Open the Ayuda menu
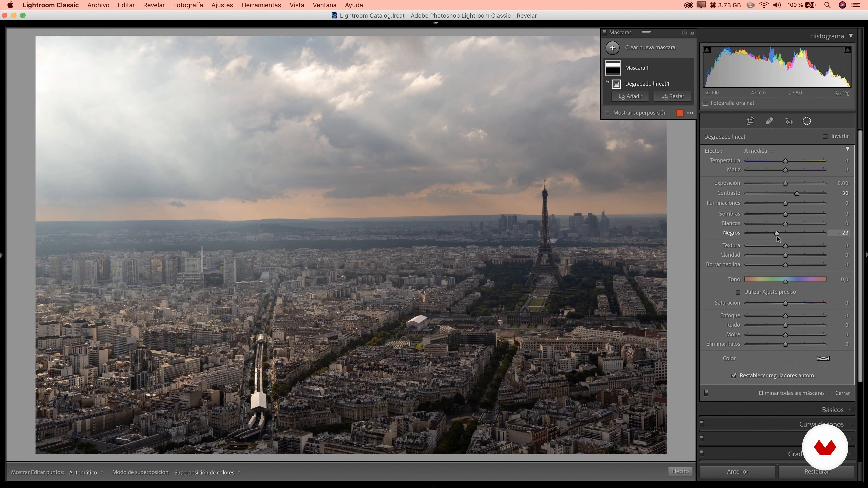 (x=354, y=5)
